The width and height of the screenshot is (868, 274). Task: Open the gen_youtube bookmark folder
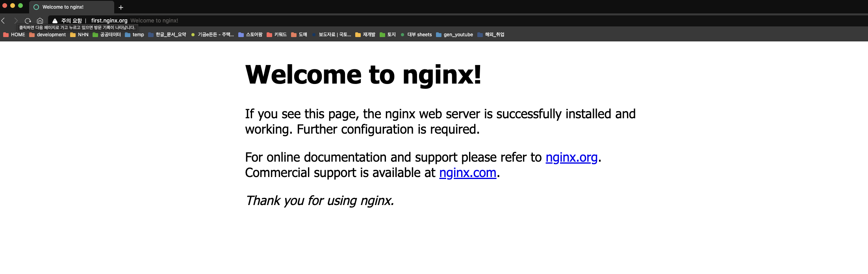(454, 35)
